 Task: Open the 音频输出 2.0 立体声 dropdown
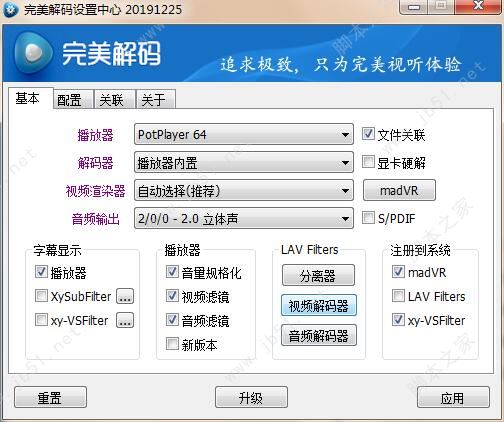click(x=244, y=218)
